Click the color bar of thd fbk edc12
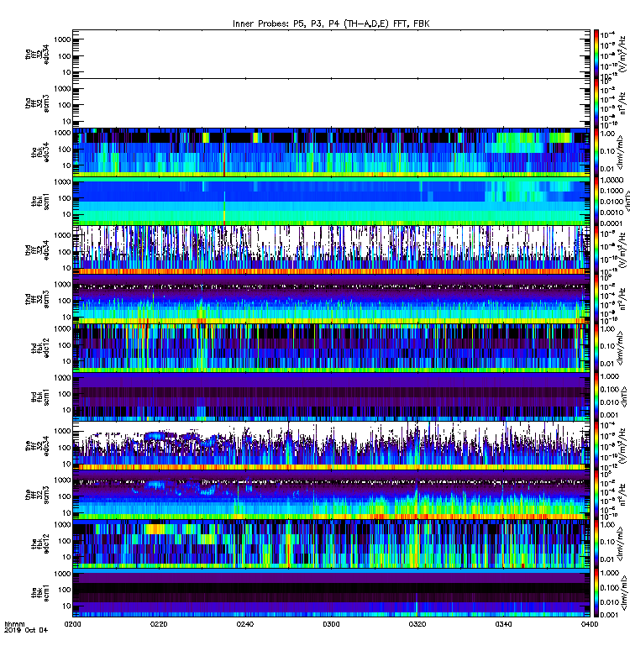The width and height of the screenshot is (630, 672). click(x=596, y=348)
